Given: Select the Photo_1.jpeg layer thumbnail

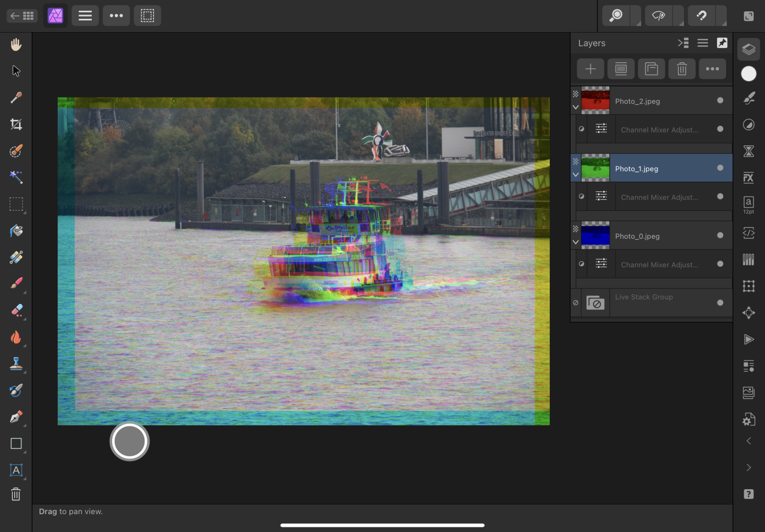Looking at the screenshot, I should click(595, 168).
